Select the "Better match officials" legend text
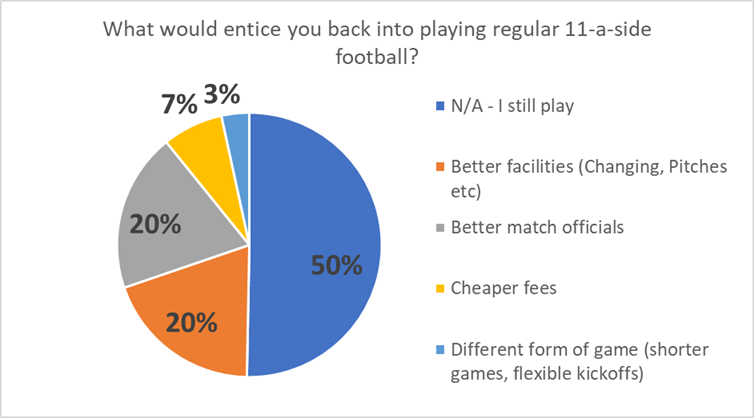The height and width of the screenshot is (418, 754). (x=537, y=227)
